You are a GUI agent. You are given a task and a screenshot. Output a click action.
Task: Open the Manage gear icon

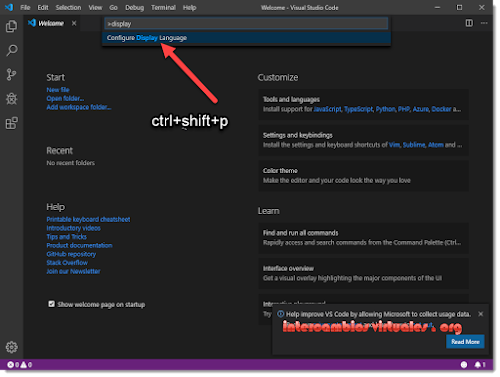11,347
